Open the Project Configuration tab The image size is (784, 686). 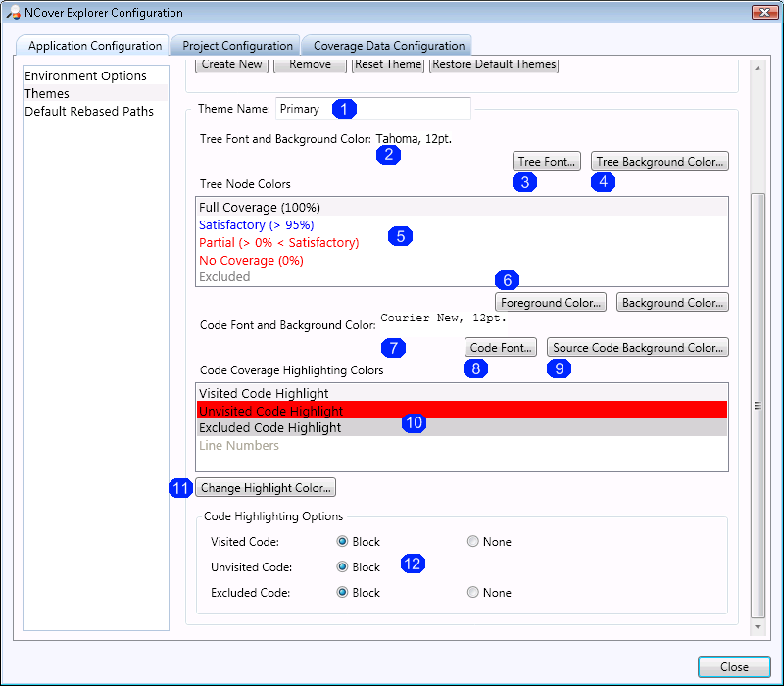pos(237,46)
